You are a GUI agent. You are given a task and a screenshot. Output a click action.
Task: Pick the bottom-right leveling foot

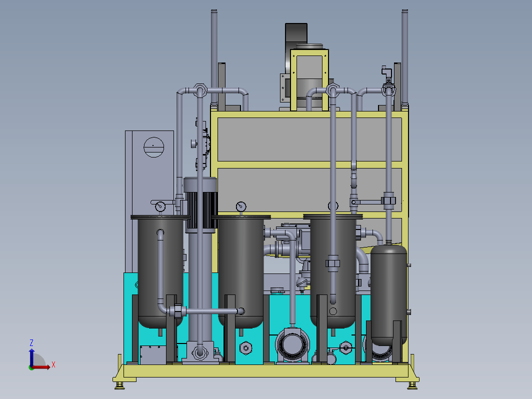(412, 385)
